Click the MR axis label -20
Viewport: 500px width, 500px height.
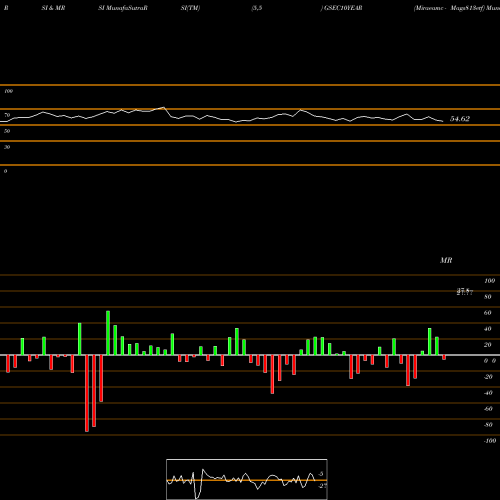(488, 377)
